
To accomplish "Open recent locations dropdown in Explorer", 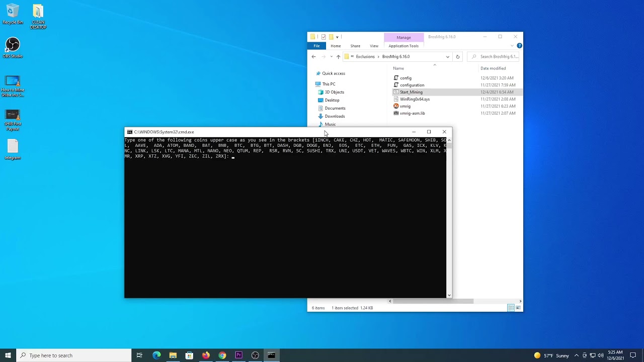I will point(331,57).
